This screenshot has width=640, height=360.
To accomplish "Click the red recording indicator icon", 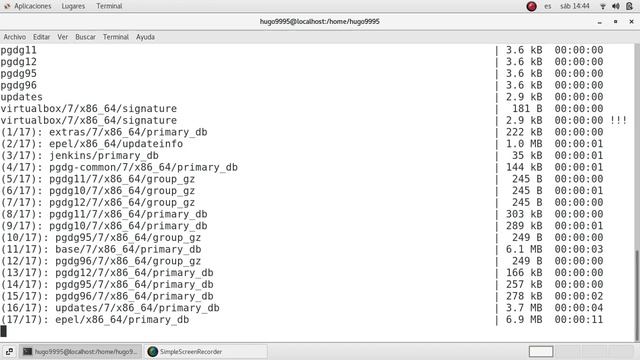I will tap(531, 6).
